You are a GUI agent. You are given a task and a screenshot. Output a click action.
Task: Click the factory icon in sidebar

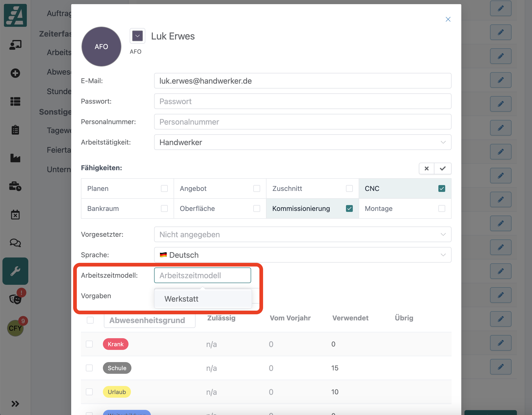[x=15, y=158]
